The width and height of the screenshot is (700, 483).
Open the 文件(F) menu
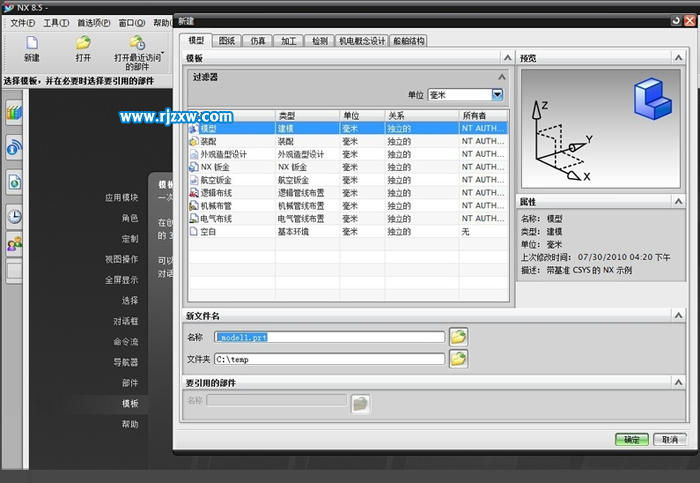[22, 23]
